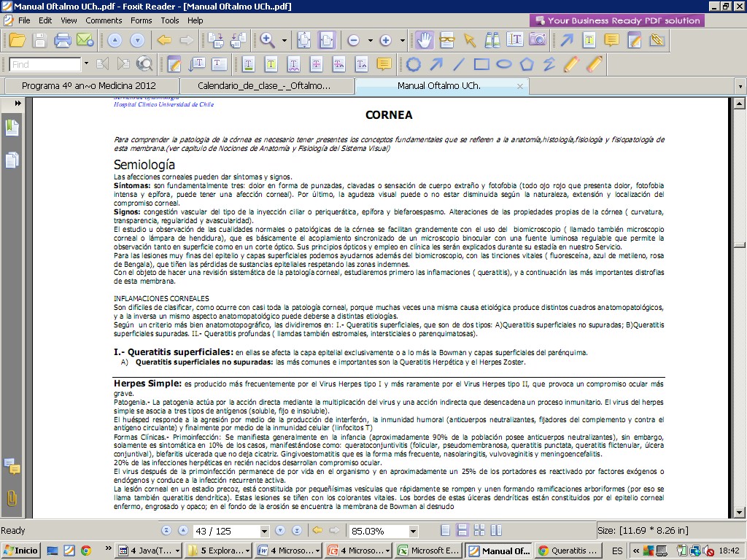Select the Rectangle drawing tool

[481, 64]
